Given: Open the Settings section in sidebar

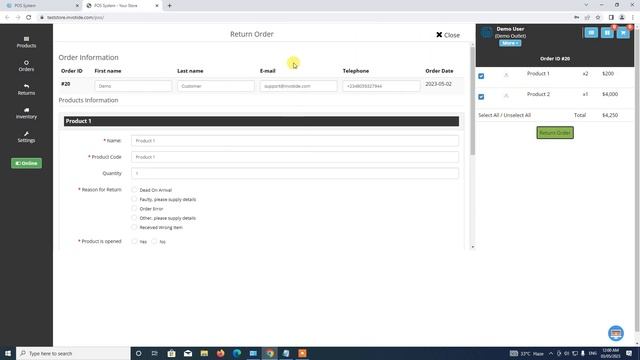Looking at the screenshot, I should (26, 137).
